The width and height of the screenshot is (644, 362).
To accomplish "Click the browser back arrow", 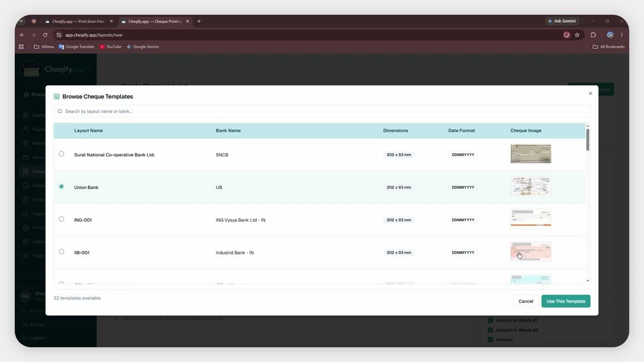I will pos(22,35).
